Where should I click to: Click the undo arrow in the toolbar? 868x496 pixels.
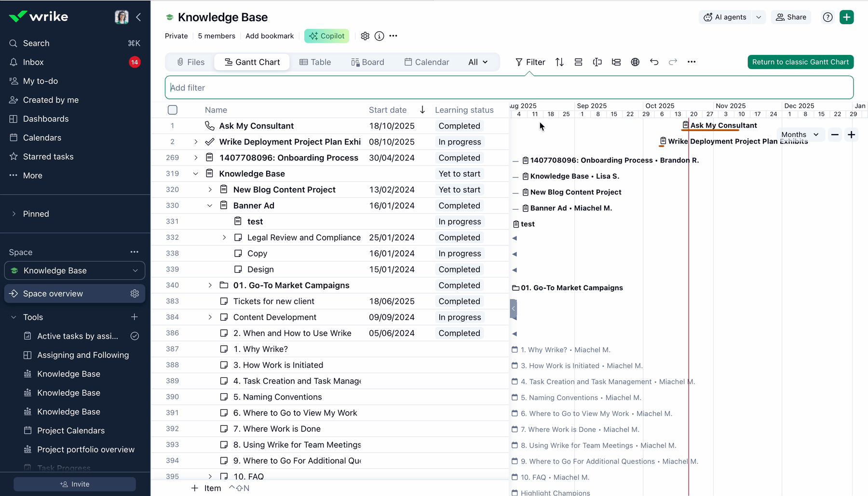(654, 62)
